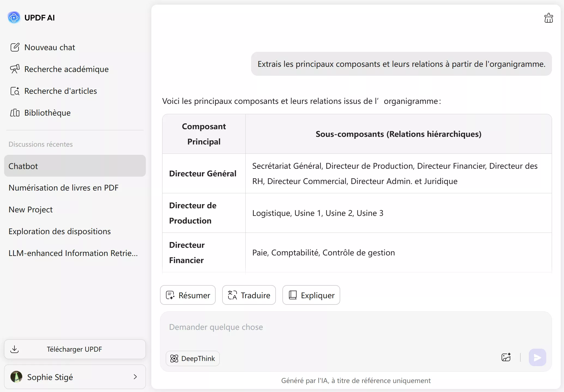Click the UPDF AI logo icon
This screenshot has height=392, width=564.
click(x=14, y=17)
